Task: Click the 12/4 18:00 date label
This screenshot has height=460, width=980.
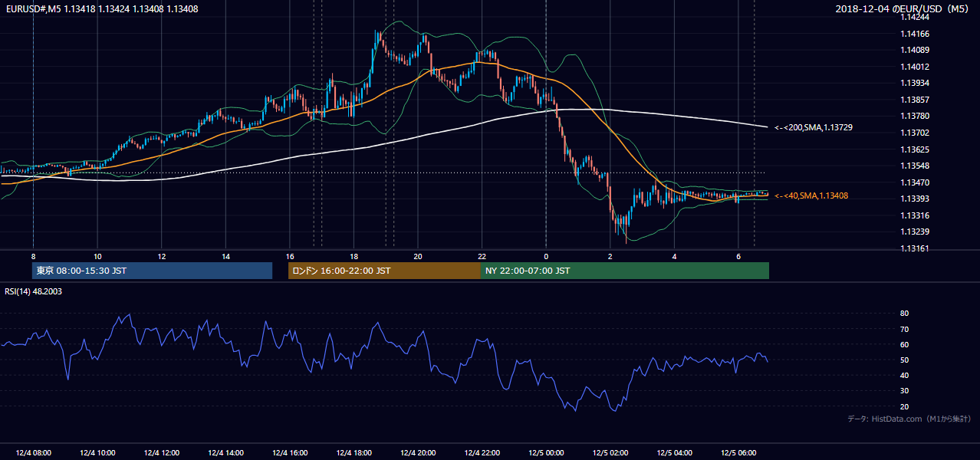Action: point(354,453)
